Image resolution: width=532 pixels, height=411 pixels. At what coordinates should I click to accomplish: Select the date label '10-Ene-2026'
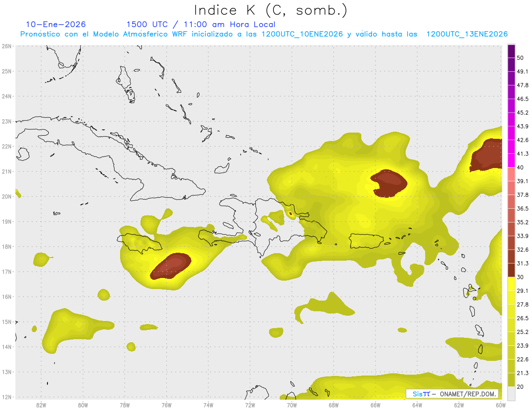click(56, 24)
